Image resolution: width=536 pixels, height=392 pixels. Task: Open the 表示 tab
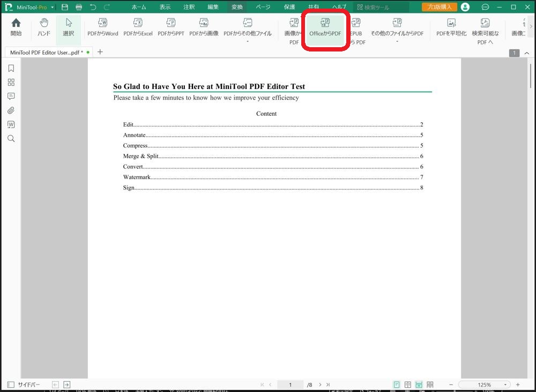point(165,7)
